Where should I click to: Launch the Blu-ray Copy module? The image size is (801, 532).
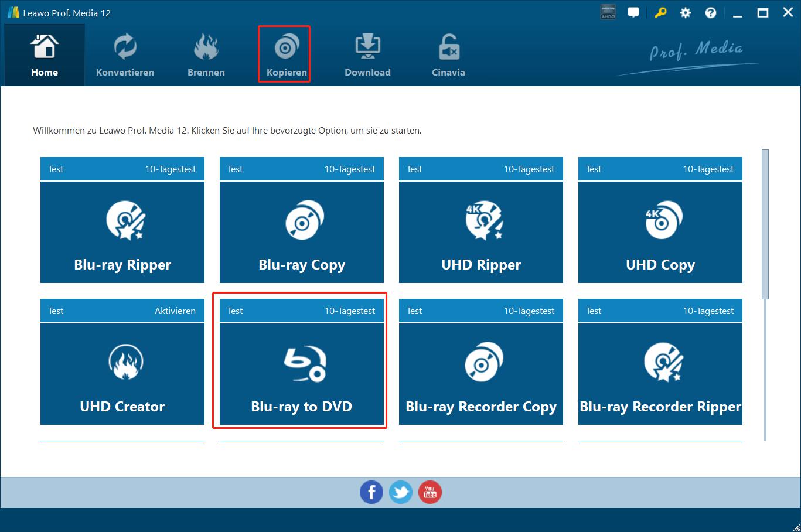coord(302,232)
